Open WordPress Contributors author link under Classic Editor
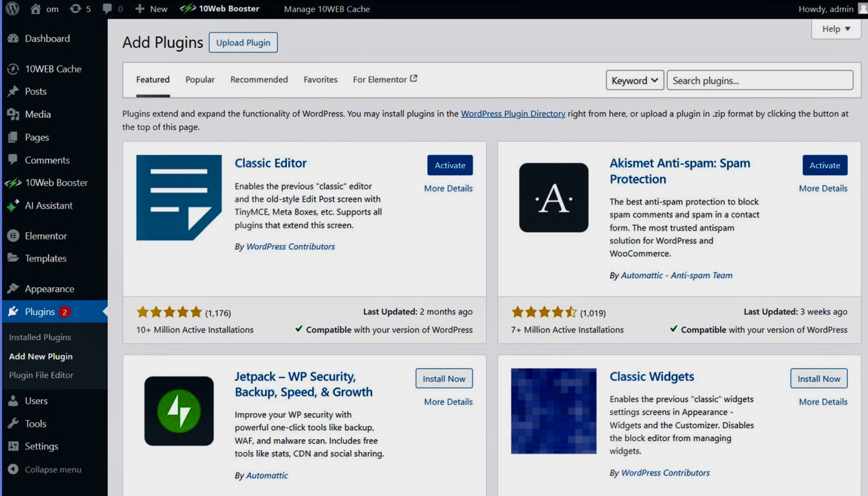The width and height of the screenshot is (868, 496). point(290,246)
